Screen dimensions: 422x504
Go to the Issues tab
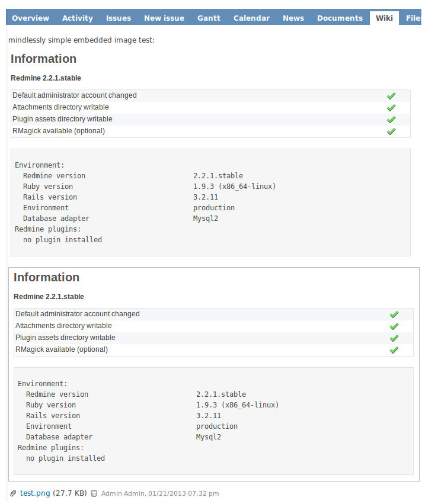(x=119, y=18)
